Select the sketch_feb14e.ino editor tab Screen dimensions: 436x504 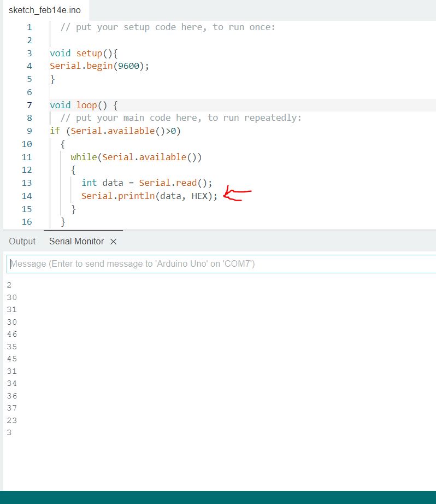[x=44, y=10]
